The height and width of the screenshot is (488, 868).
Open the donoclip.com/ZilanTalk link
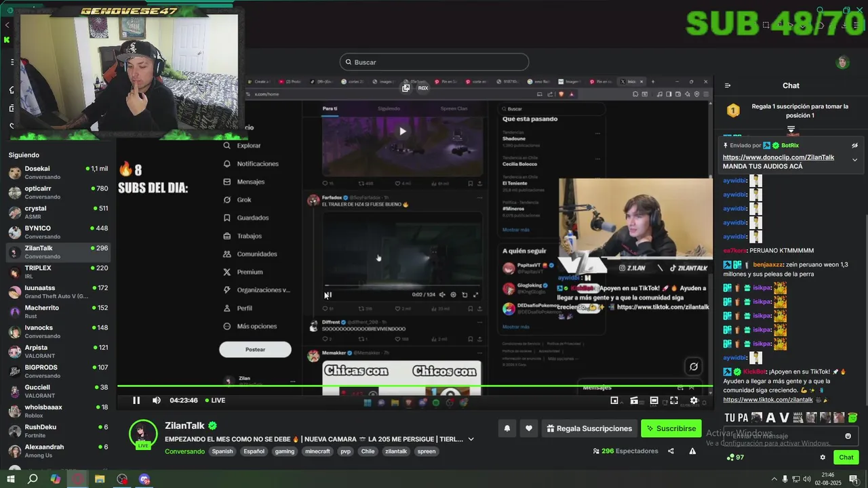point(778,157)
